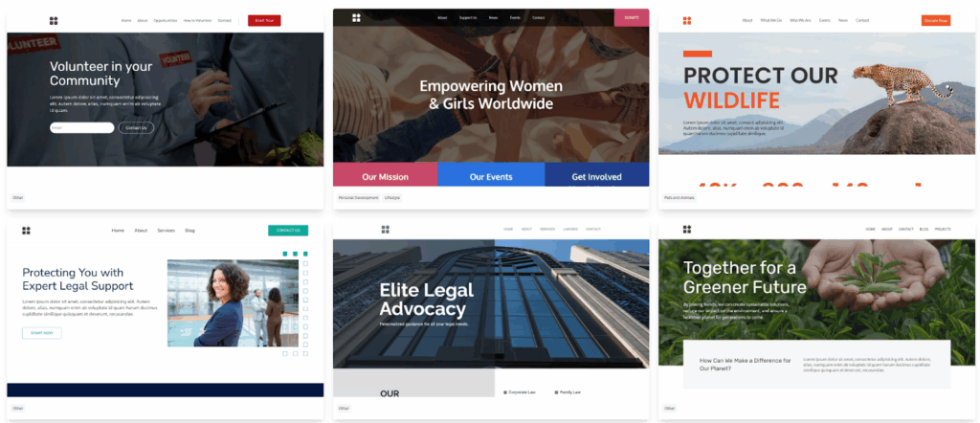Click the outlined 'Start Now' button on the legal template
This screenshot has height=423, width=980.
42,333
